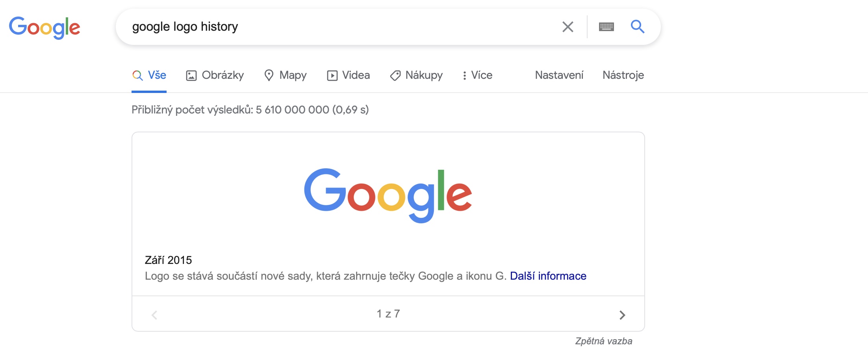This screenshot has width=868, height=364.
Task: Advance to the next logo slide
Action: point(622,315)
